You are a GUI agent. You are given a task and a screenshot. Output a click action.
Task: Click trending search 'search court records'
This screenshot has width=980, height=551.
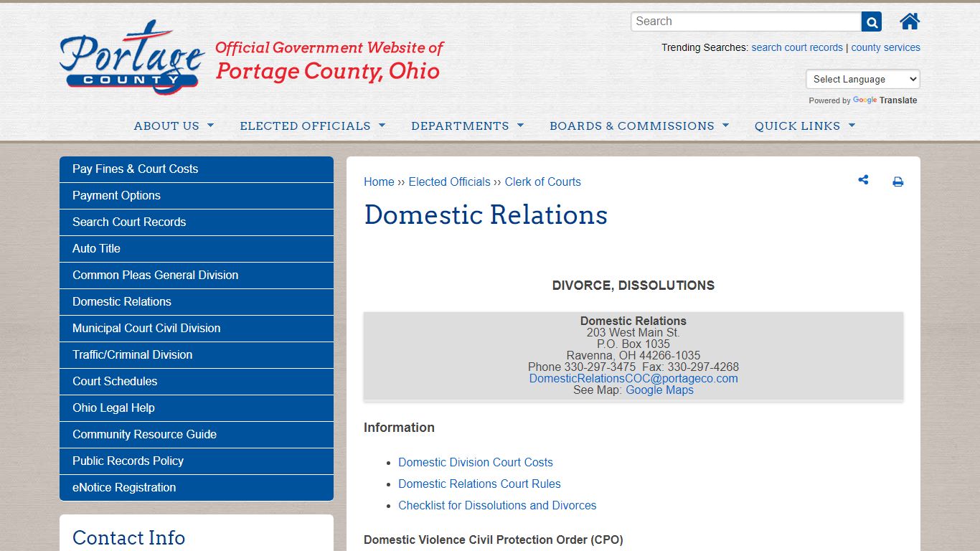point(797,47)
